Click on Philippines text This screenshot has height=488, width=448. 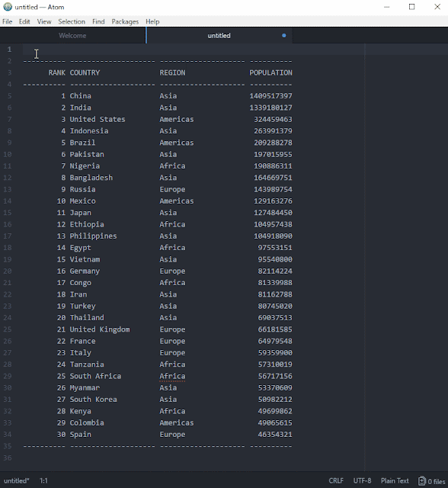coord(93,236)
